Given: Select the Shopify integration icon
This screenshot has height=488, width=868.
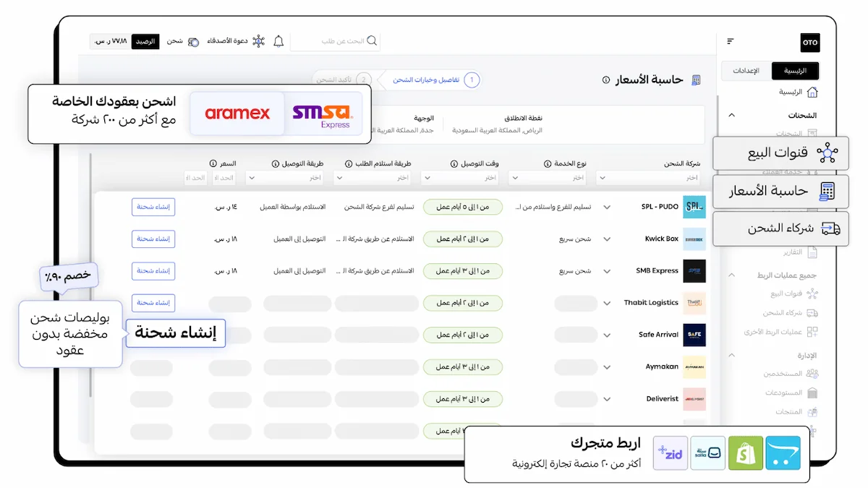Looking at the screenshot, I should click(746, 453).
